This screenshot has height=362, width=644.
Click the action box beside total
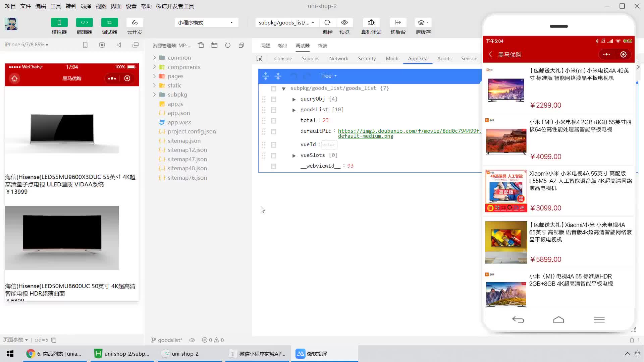(274, 121)
